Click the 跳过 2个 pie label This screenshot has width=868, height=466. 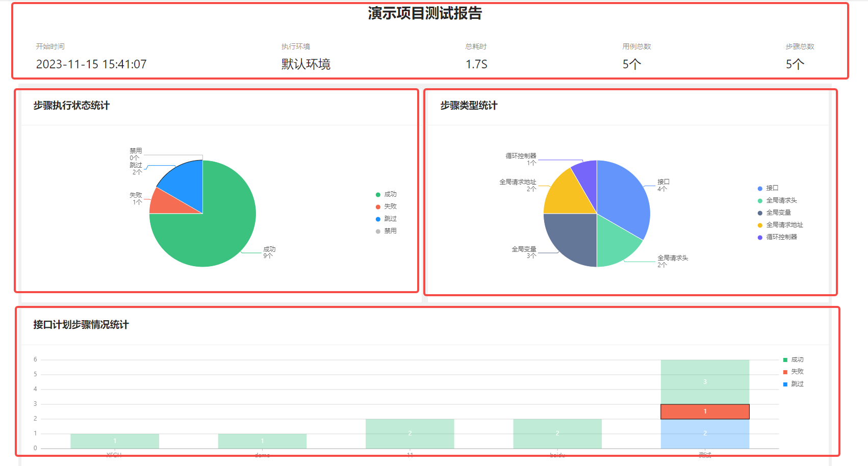coord(136,169)
